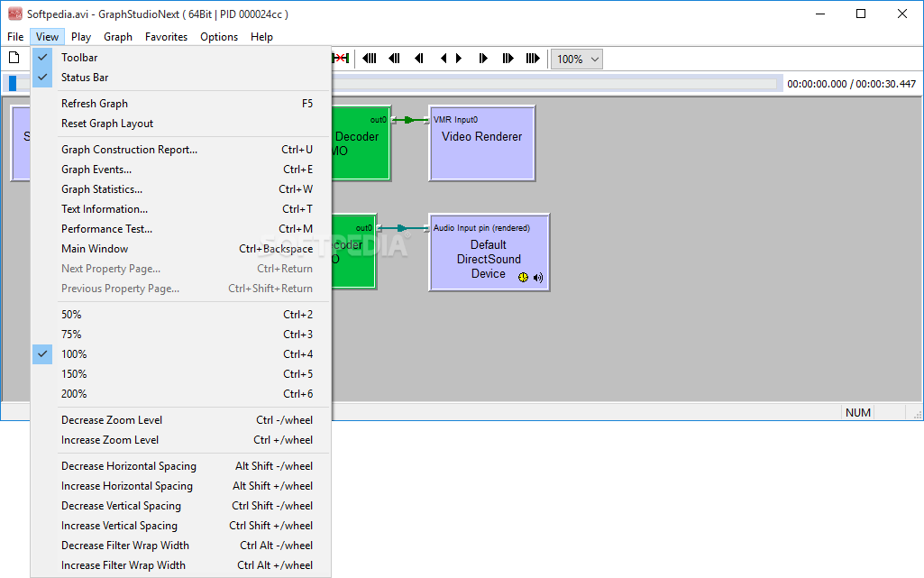Viewport: 924px width, 578px height.
Task: Open the Options menu
Action: 219,37
